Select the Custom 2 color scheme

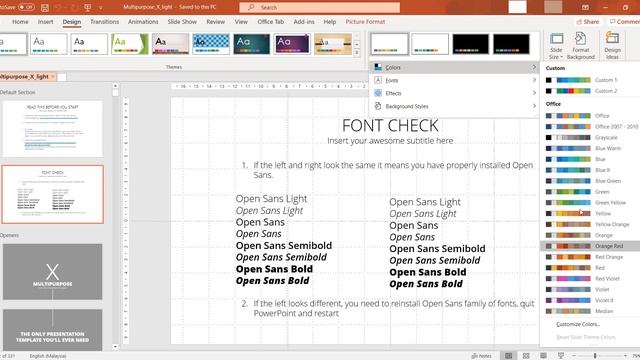[x=590, y=91]
